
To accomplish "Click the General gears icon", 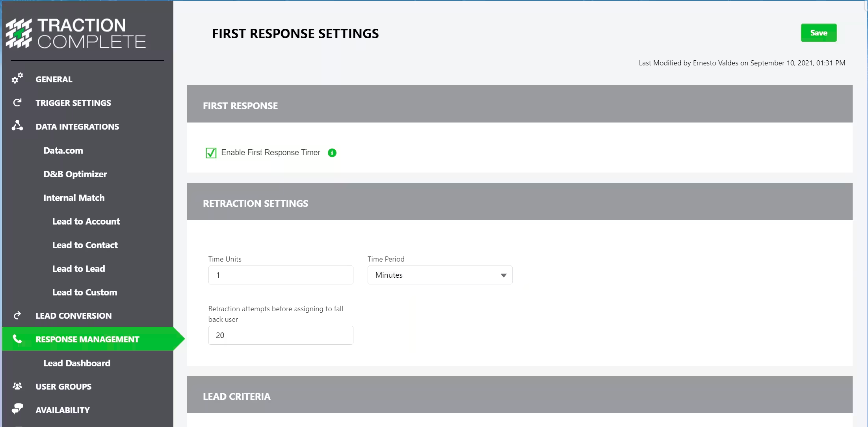I will [17, 78].
